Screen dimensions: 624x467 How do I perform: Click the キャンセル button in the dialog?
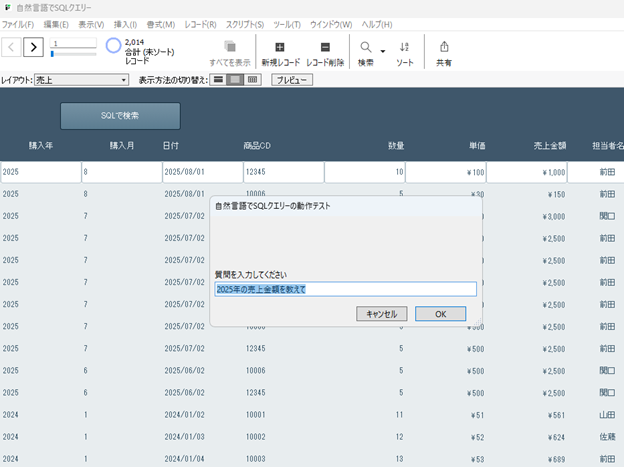[382, 313]
